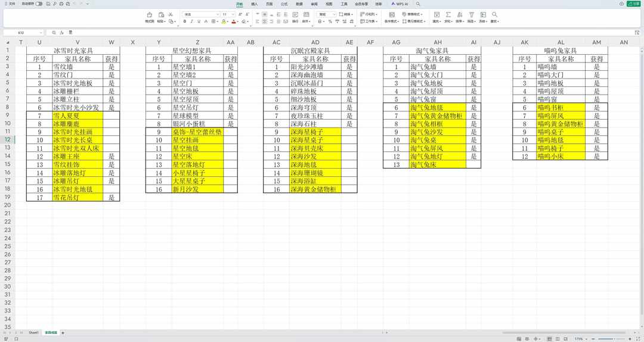
Task: Click the Bold formatting icon
Action: point(184,21)
